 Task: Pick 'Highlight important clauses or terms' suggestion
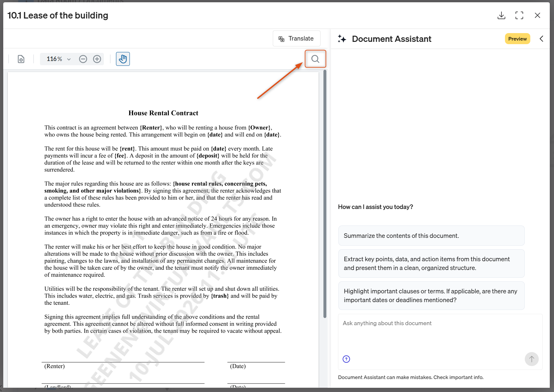431,296
